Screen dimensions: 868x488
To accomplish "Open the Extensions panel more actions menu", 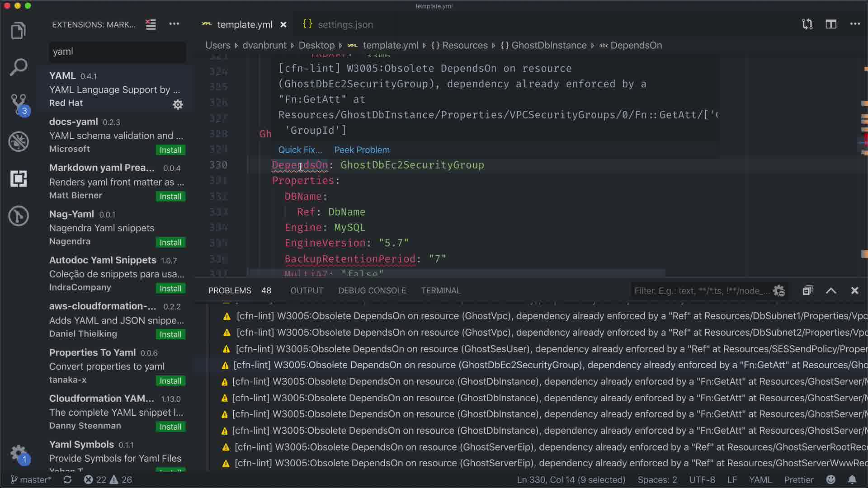I will click(x=174, y=24).
